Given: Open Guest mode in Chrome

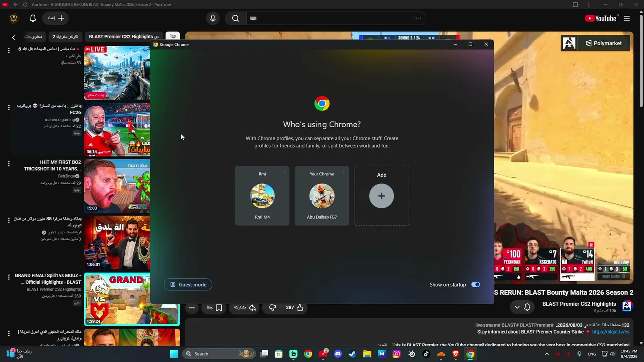Looking at the screenshot, I should [x=188, y=285].
